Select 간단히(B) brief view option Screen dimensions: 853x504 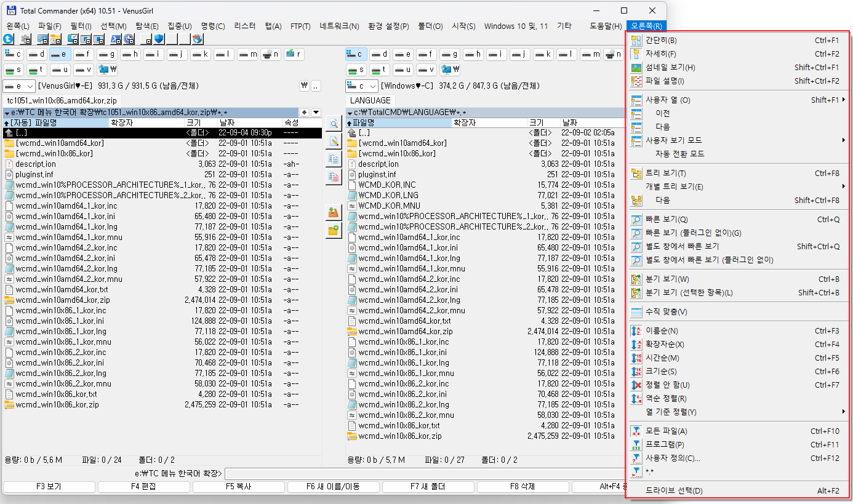pos(737,41)
